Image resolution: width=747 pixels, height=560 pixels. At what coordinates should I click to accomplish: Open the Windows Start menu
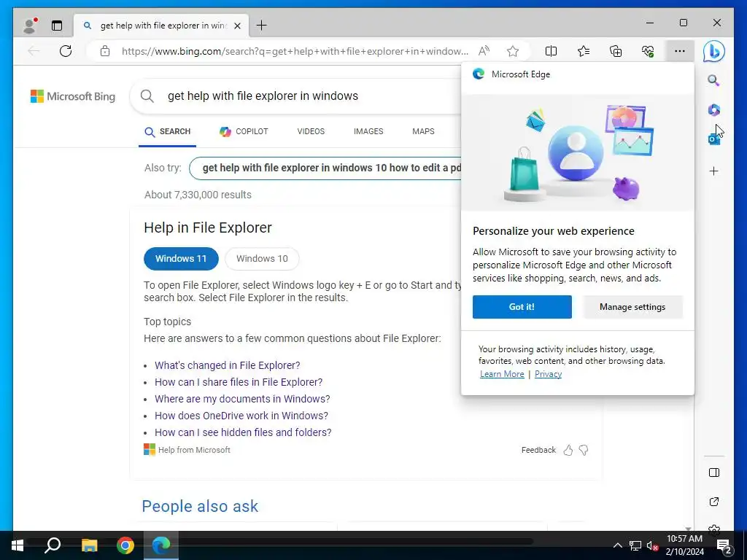[18, 545]
